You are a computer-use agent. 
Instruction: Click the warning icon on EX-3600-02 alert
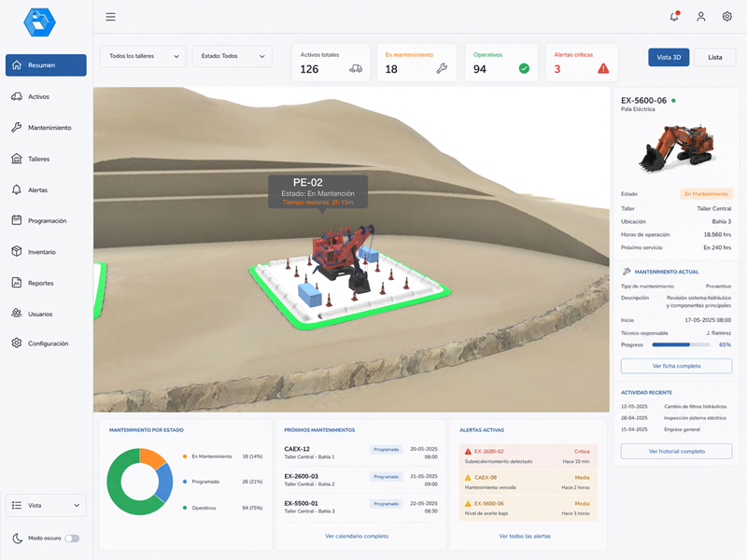[468, 452]
